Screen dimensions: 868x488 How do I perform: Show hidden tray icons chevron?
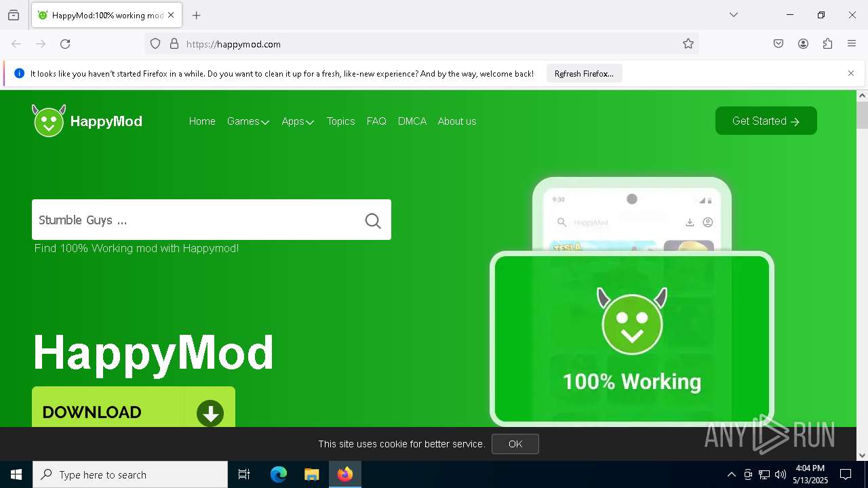[731, 474]
